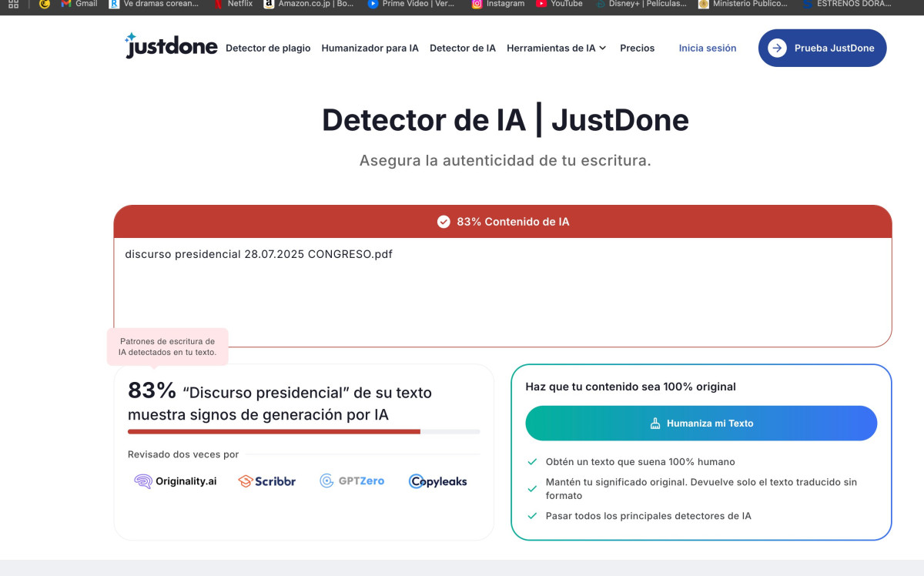Click the text area with the PDF filename
The image size is (924, 576).
[503, 292]
